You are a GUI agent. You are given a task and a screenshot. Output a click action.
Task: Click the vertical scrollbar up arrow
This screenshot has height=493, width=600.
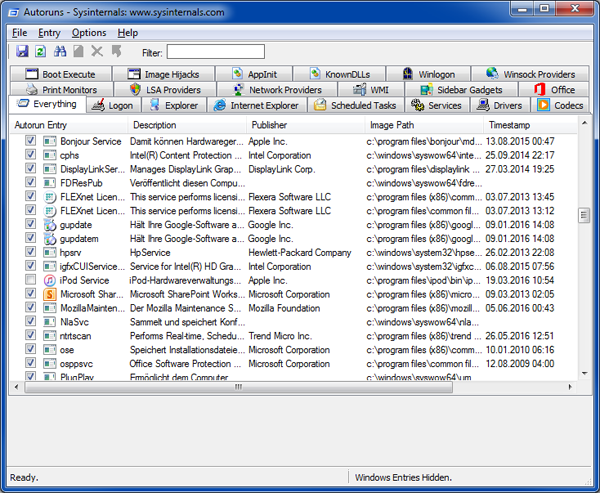[584, 123]
